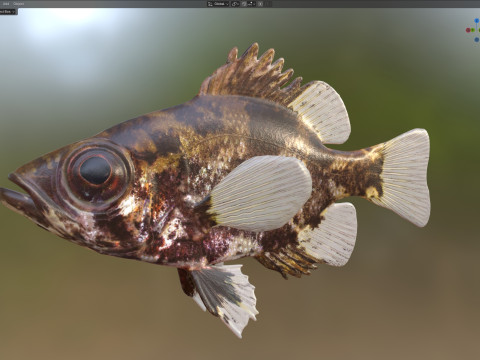The height and width of the screenshot is (360, 480).
Task: Open the Select Box tool dropdown
Action: (x=8, y=12)
